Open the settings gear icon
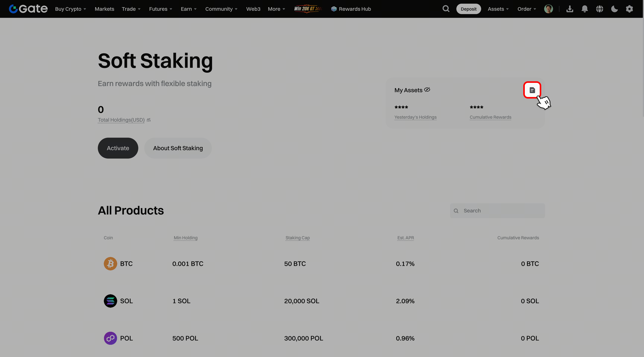Viewport: 644px width, 357px height. pos(629,9)
